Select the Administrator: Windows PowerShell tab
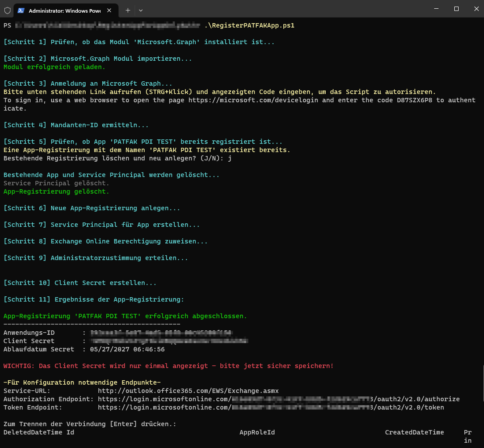 [x=64, y=10]
